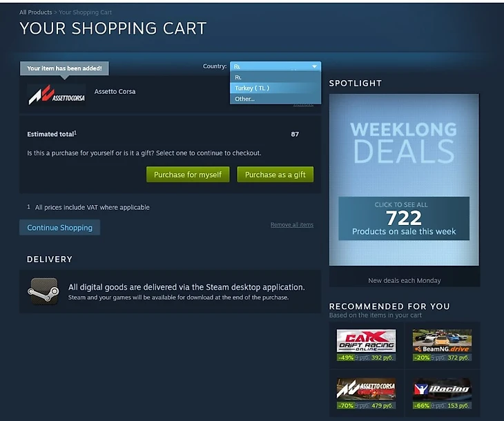Go to All Products breadcrumb
The height and width of the screenshot is (421, 504).
tap(36, 12)
